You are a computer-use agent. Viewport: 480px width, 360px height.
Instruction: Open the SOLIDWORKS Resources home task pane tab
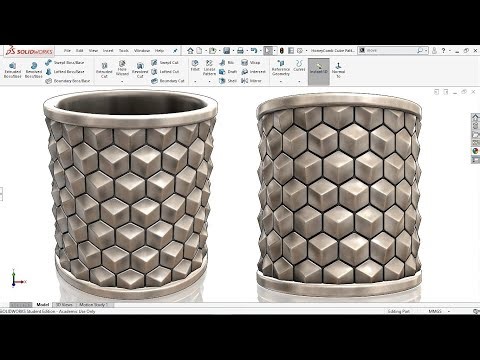475,117
